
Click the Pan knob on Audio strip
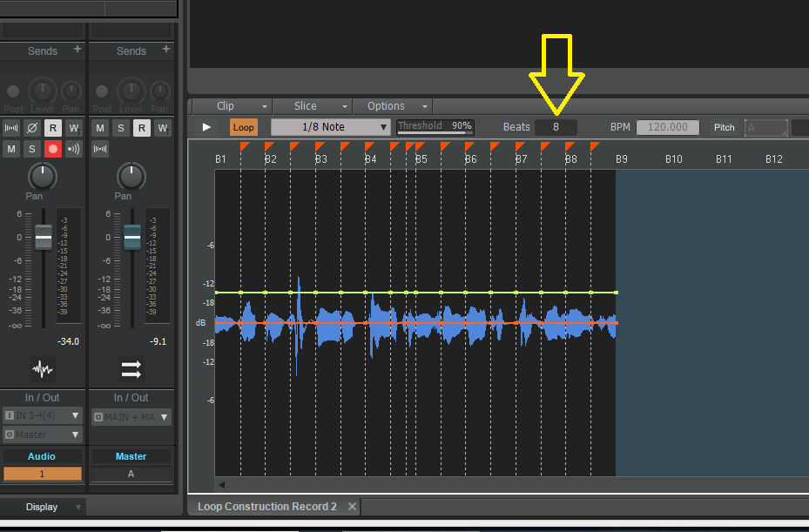tap(43, 176)
